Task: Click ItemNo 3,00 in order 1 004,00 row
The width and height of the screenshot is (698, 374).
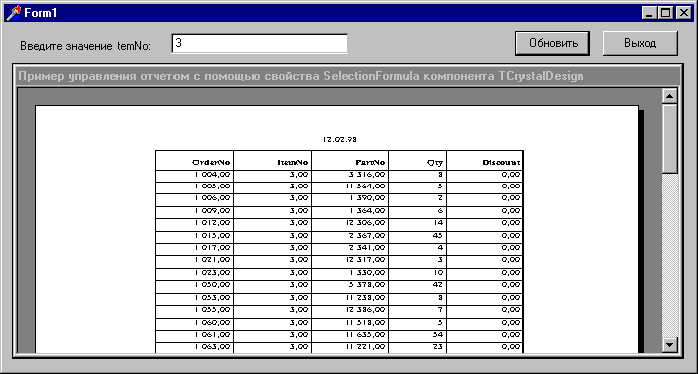Action: [x=299, y=175]
